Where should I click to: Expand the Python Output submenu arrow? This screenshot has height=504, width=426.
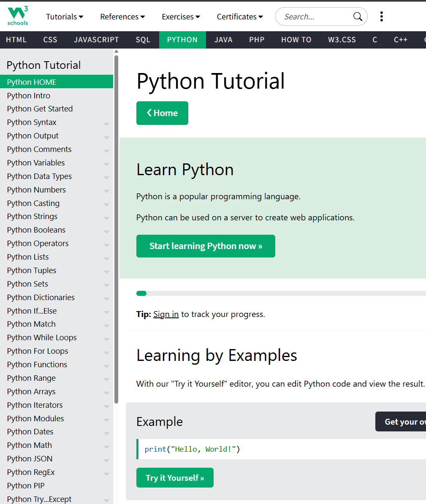coord(107,137)
